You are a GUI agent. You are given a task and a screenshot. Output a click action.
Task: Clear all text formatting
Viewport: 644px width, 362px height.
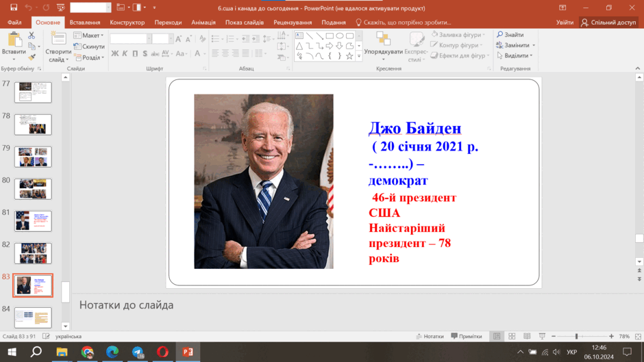[203, 39]
